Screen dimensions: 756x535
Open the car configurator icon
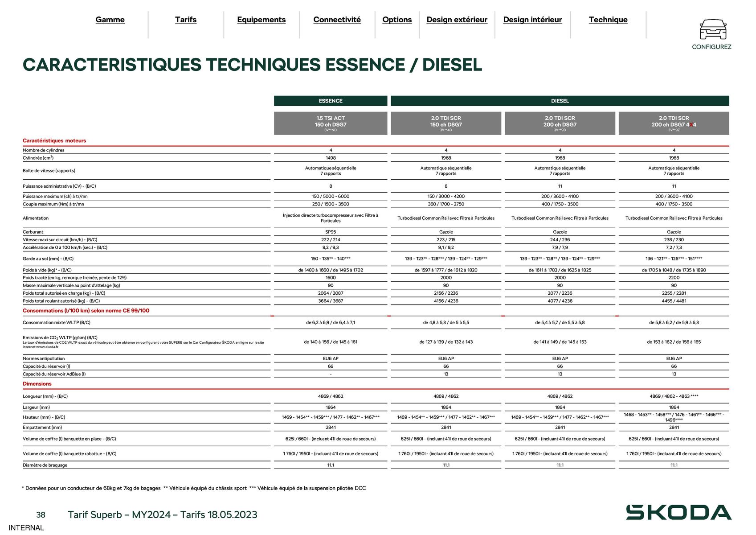pos(712,29)
